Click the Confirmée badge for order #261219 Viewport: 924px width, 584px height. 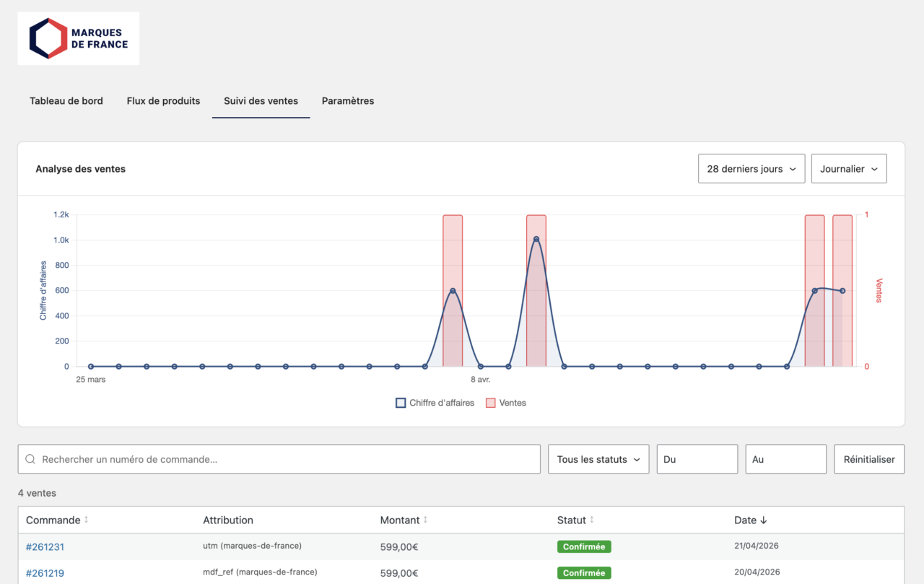584,573
